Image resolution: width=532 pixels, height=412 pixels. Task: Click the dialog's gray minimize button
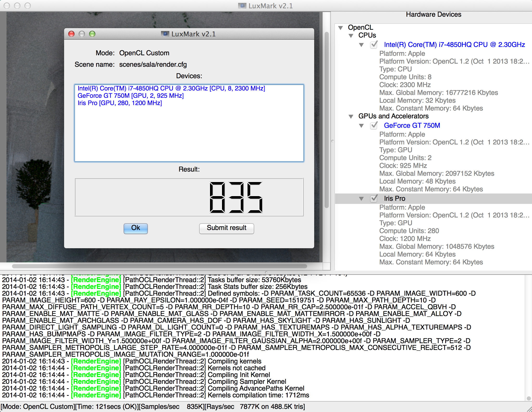[x=82, y=34]
